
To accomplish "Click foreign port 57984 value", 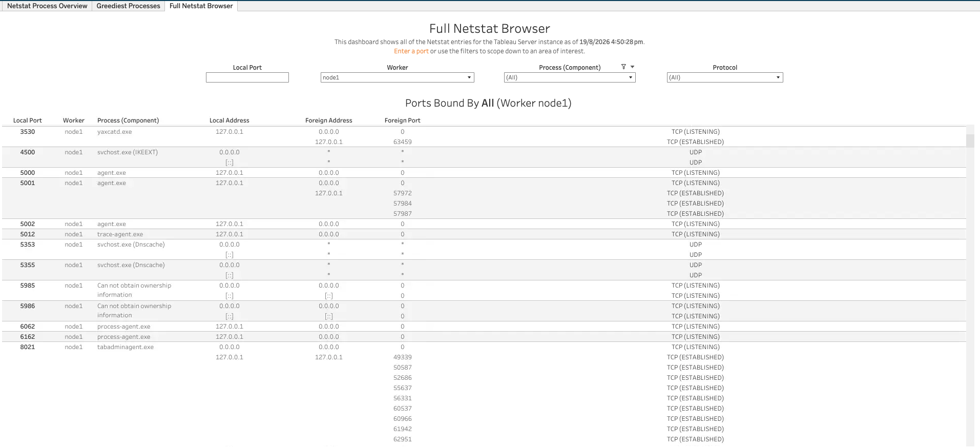I will pyautogui.click(x=403, y=203).
